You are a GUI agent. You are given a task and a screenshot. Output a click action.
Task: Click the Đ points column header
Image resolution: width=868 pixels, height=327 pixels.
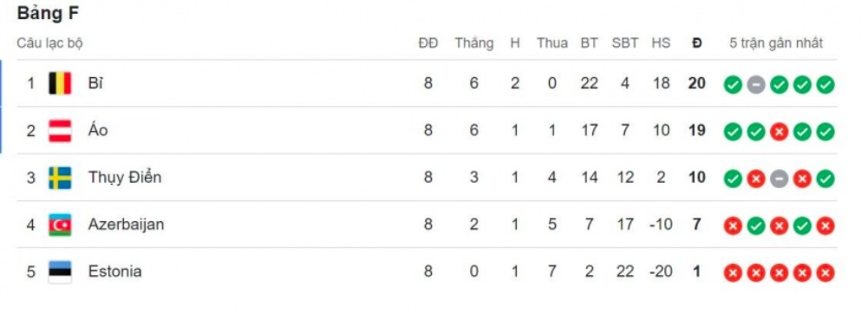[x=697, y=43]
